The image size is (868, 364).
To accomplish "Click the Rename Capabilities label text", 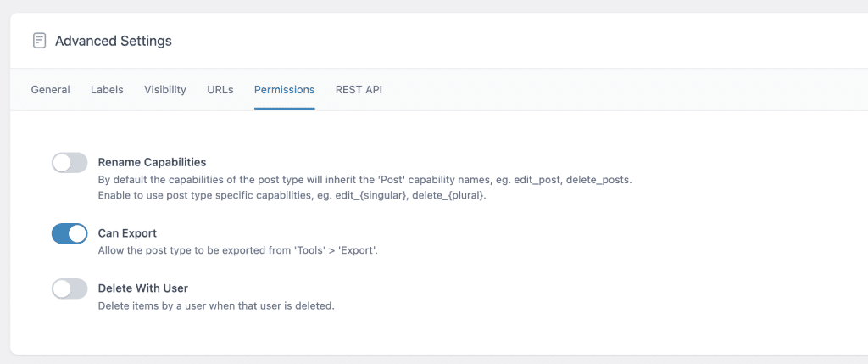I will coord(153,162).
